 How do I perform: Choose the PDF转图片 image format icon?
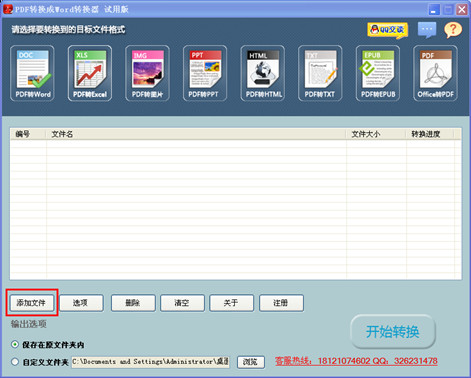[x=147, y=73]
